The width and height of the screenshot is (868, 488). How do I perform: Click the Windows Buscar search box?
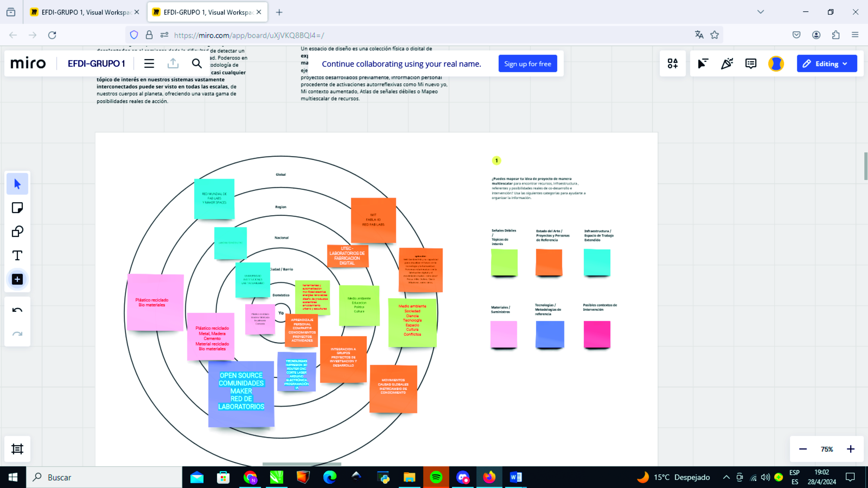104,477
